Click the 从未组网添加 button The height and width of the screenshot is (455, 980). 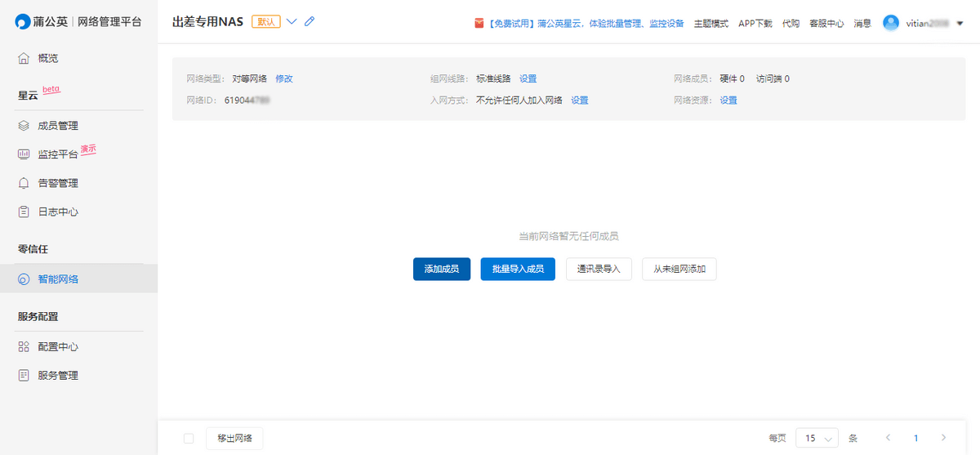(x=679, y=269)
